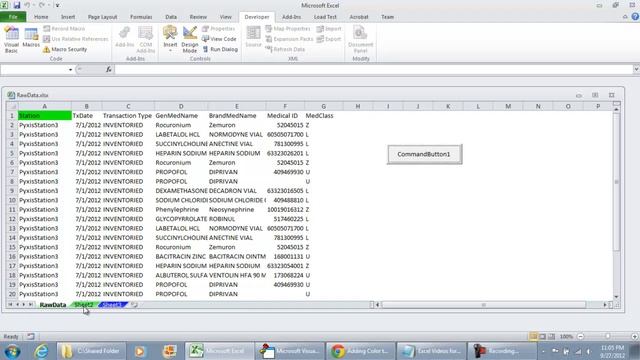Click CommandButton1 on the sheet
640x360 pixels.
[424, 154]
